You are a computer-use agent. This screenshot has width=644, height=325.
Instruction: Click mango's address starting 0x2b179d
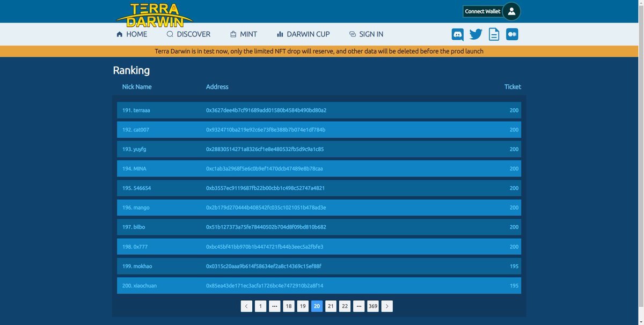click(266, 208)
